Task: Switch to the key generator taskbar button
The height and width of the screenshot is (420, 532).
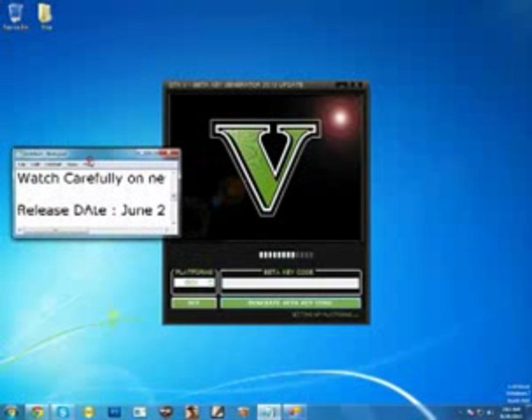Action: (295, 412)
